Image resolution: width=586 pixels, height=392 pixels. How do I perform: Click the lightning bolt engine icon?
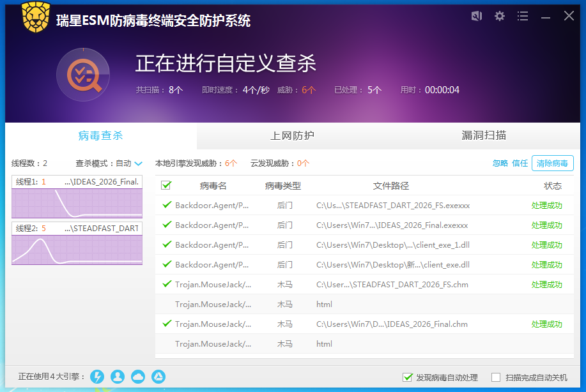97,377
